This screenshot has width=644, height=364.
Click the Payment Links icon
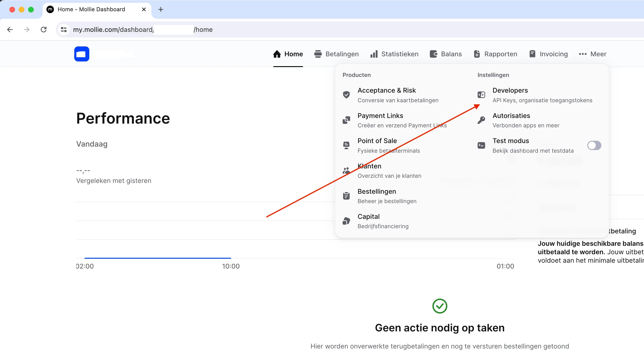346,120
